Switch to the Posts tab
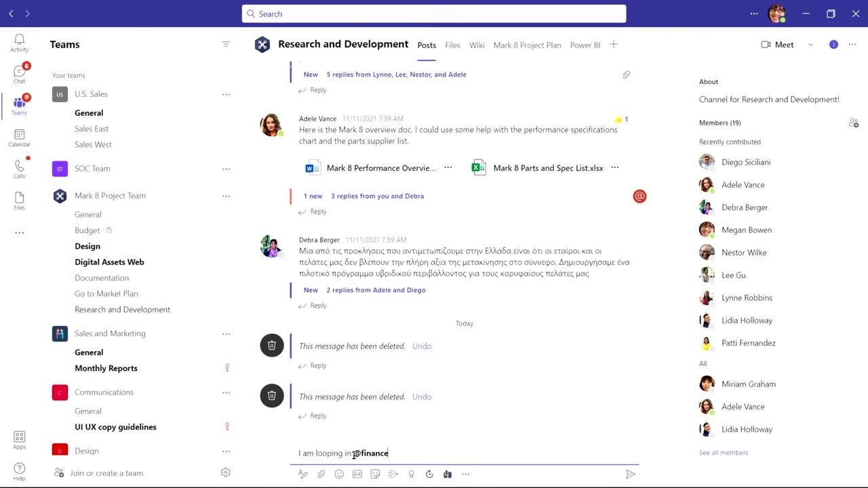The width and height of the screenshot is (868, 488). pyautogui.click(x=427, y=45)
